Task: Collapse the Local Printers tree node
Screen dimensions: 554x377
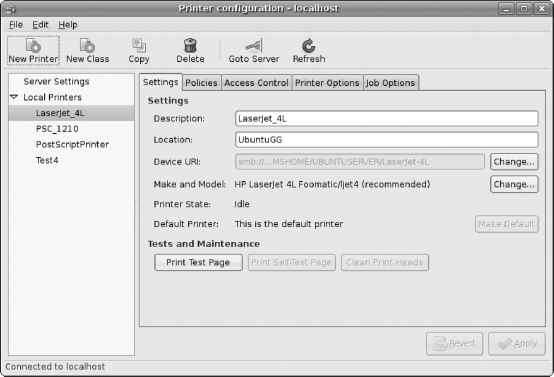Action: point(14,97)
